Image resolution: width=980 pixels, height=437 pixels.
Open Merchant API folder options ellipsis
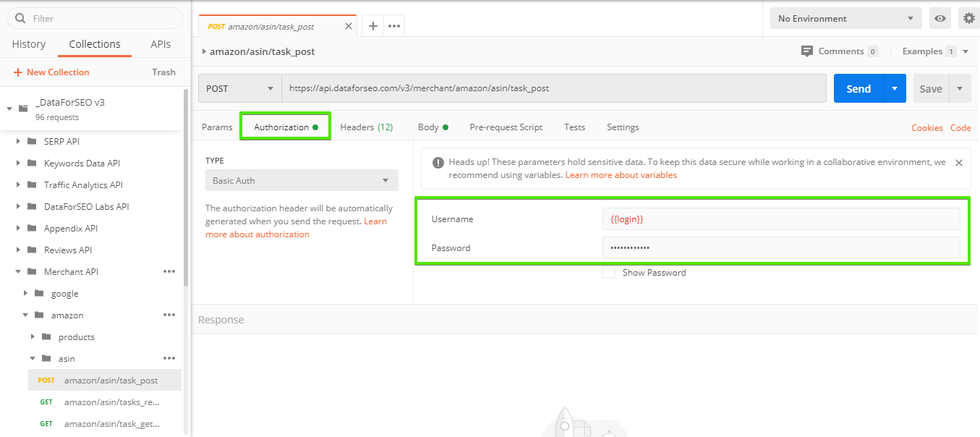[x=169, y=272]
